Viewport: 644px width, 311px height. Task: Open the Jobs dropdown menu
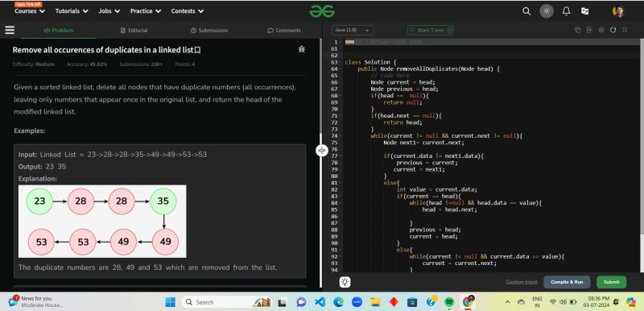coord(109,11)
